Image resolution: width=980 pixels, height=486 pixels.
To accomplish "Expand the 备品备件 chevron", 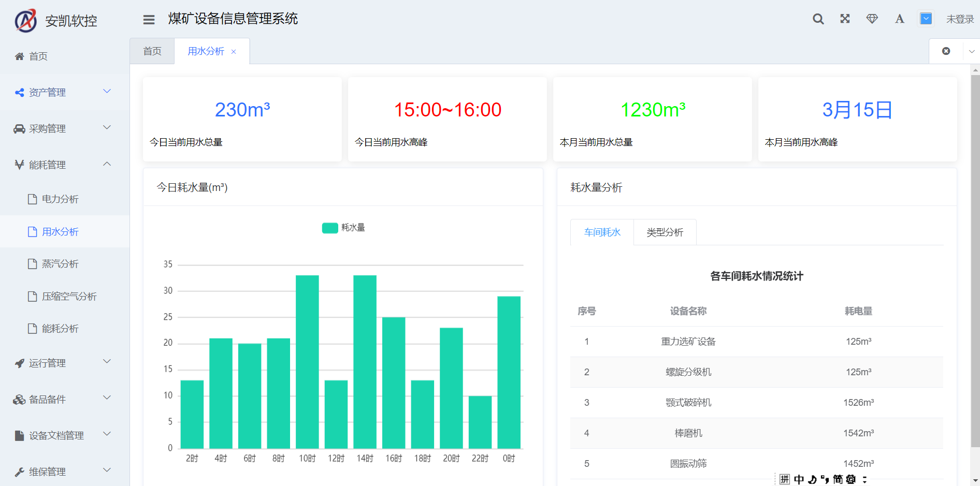I will tap(107, 398).
